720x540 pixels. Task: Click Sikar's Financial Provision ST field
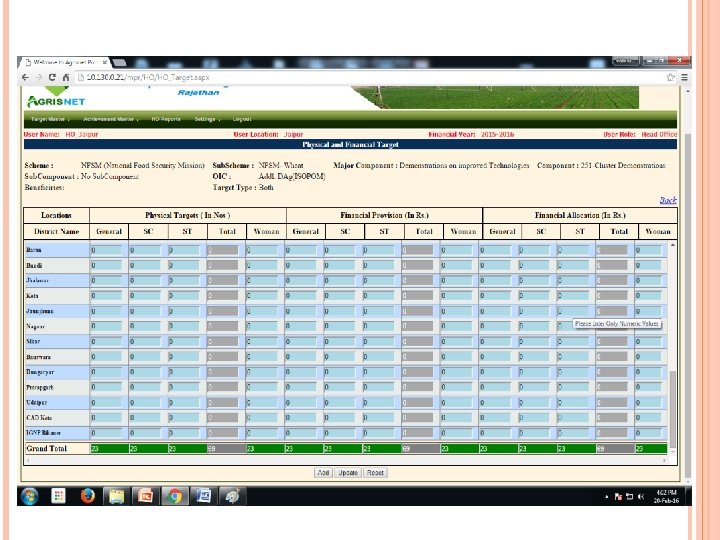point(379,341)
